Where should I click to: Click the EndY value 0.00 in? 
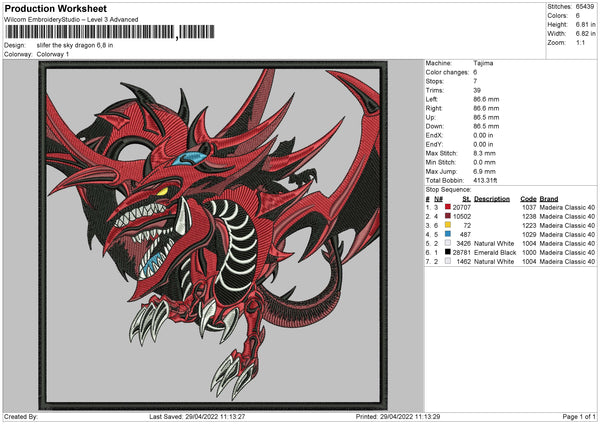click(x=483, y=145)
